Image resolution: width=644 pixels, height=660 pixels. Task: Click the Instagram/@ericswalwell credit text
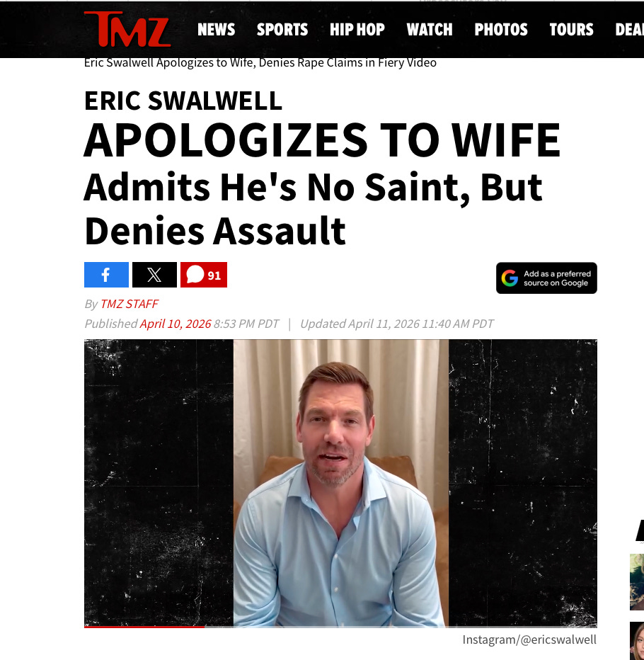[x=529, y=639]
